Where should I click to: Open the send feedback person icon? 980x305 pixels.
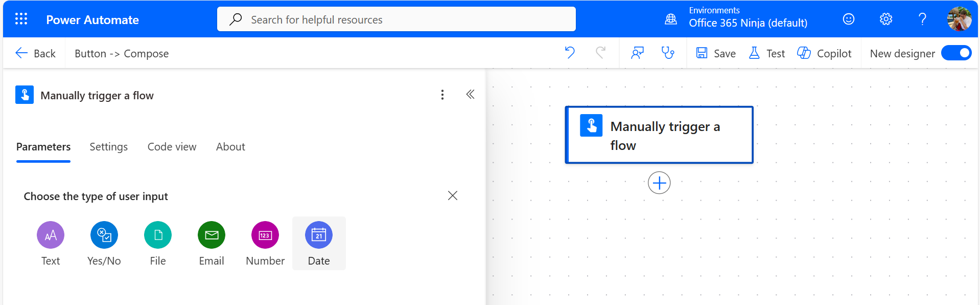(x=637, y=53)
